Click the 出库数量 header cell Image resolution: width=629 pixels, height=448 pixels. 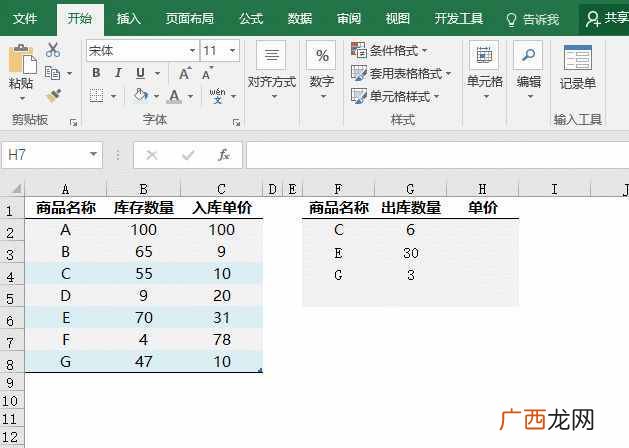point(411,208)
